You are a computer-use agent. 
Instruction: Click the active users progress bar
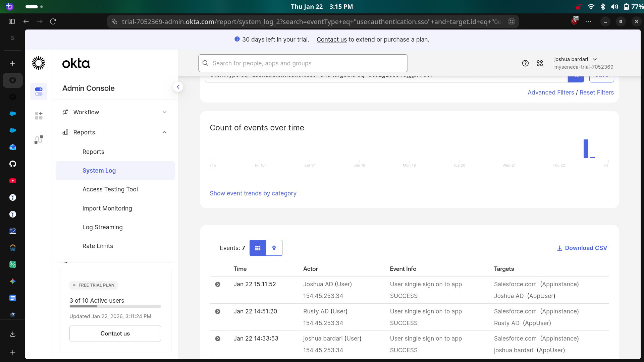pos(115,306)
